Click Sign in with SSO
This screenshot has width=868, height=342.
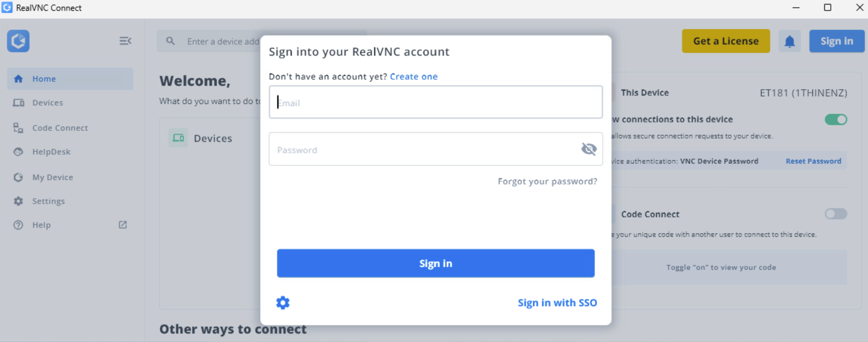[557, 303]
